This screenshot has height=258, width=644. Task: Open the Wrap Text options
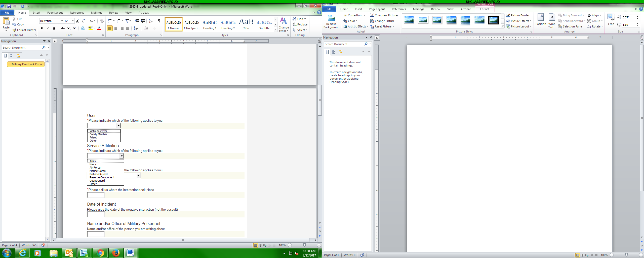(552, 21)
